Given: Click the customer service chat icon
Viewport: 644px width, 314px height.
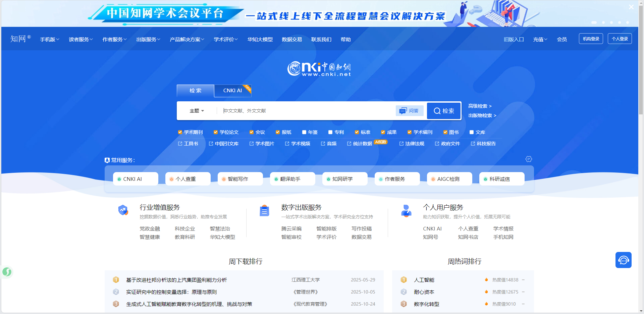Looking at the screenshot, I should pyautogui.click(x=623, y=260).
